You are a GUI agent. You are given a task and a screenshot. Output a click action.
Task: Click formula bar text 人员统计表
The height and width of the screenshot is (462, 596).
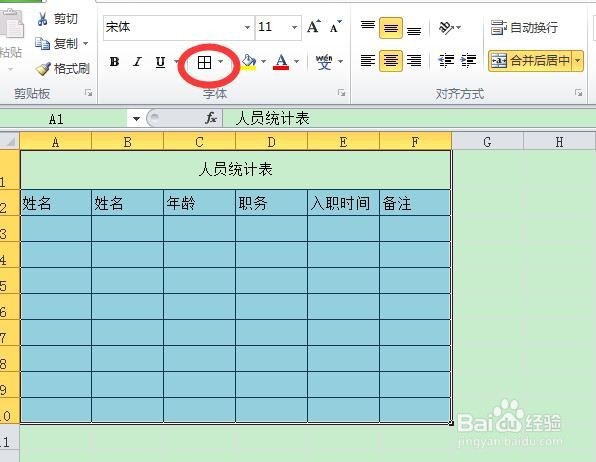[272, 118]
